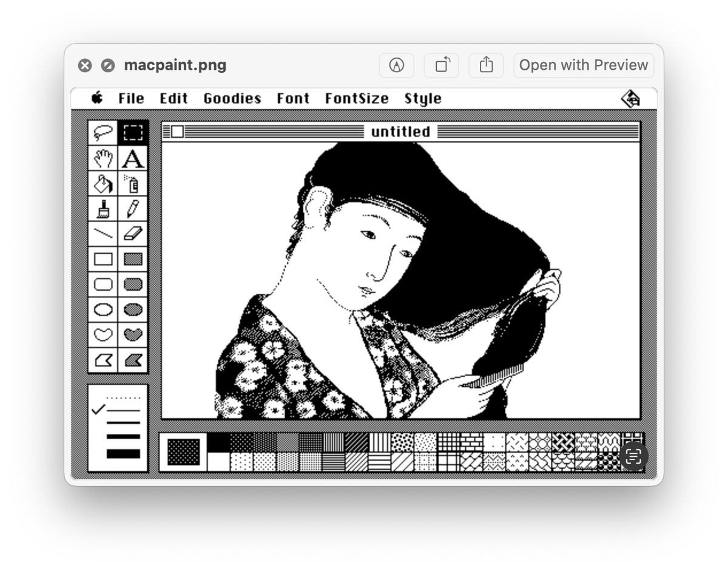The height and width of the screenshot is (571, 728).
Task: Open the Style menu
Action: 423,98
